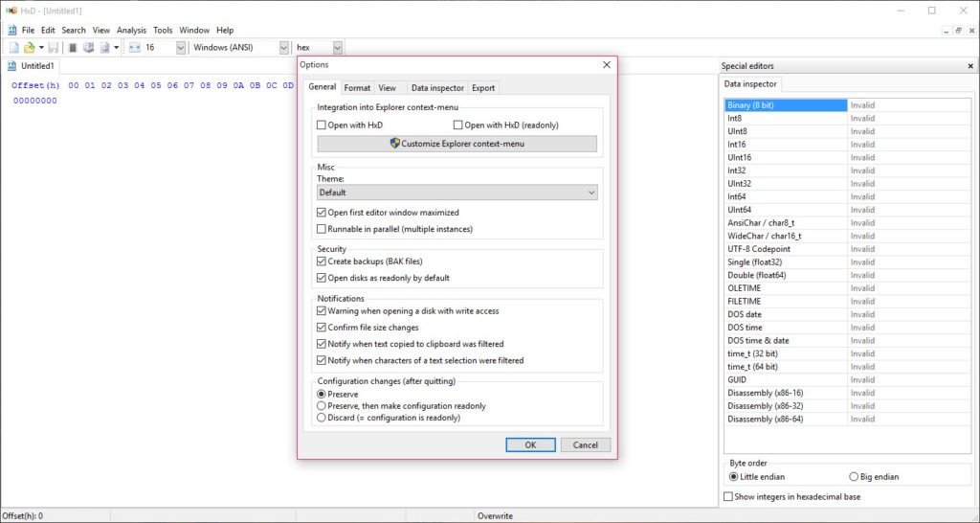
Task: Click the Open disk toolbar icon
Action: click(x=89, y=48)
